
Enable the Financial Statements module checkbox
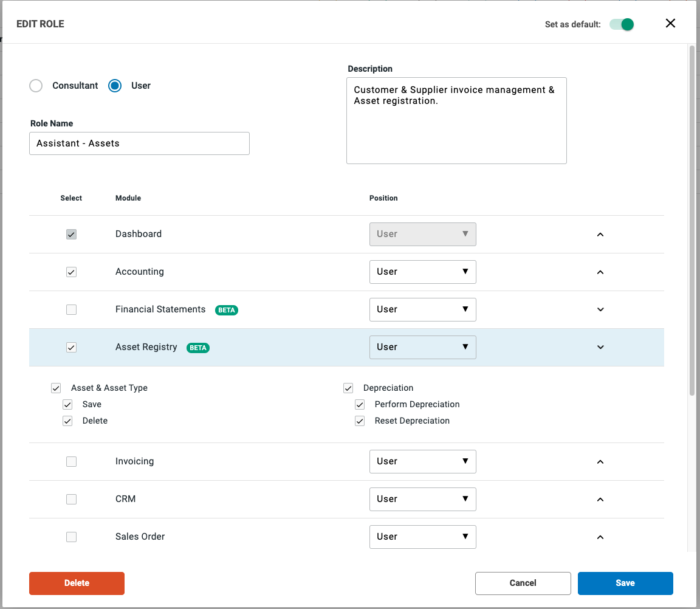click(71, 310)
